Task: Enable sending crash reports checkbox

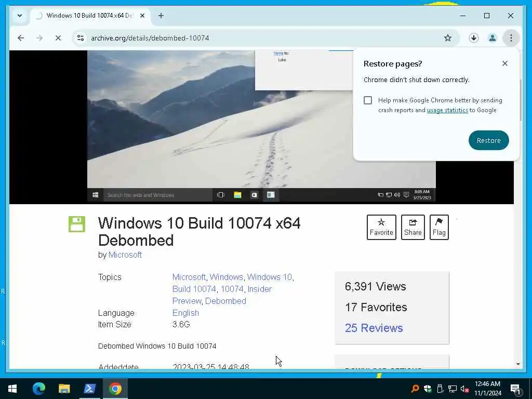Action: pyautogui.click(x=368, y=100)
